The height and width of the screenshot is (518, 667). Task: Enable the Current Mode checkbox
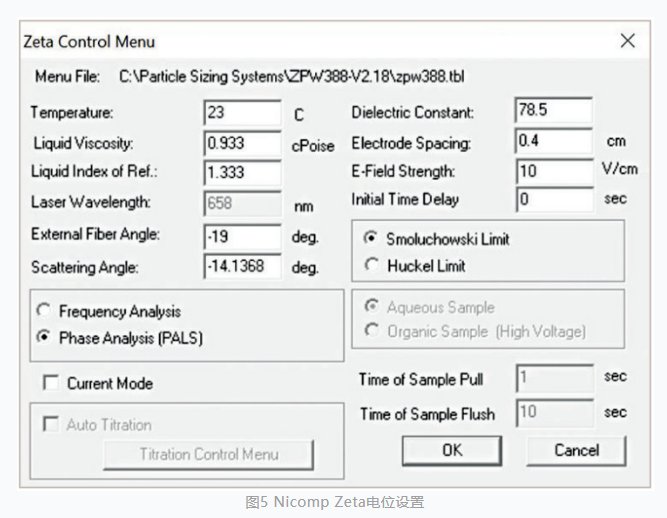click(50, 383)
